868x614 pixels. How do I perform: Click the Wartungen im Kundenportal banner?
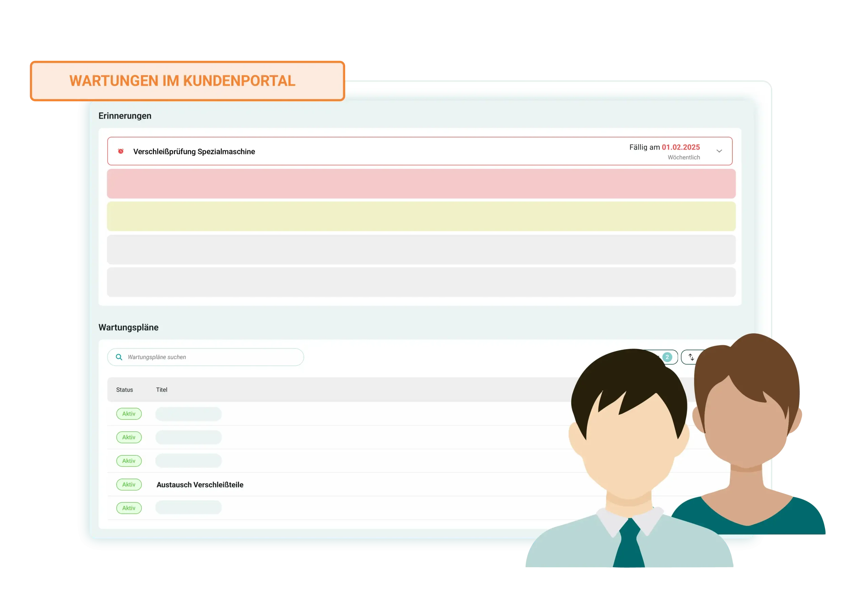click(x=187, y=81)
